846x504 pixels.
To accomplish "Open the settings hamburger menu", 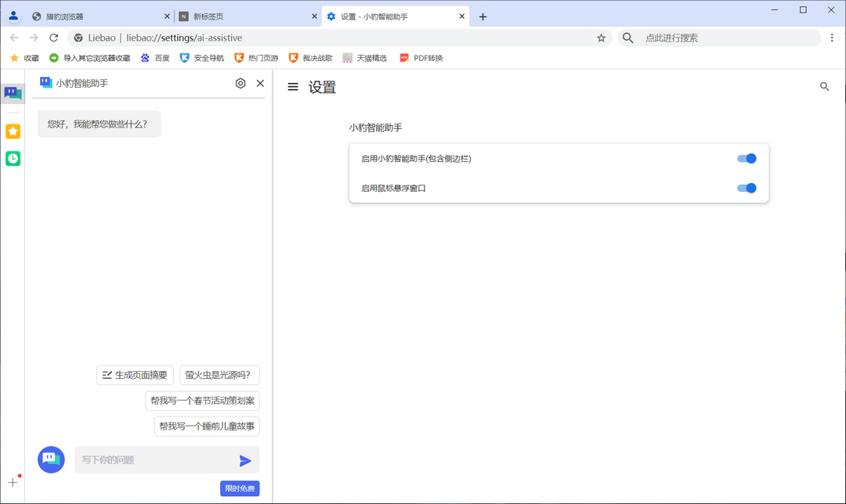I will tap(292, 87).
